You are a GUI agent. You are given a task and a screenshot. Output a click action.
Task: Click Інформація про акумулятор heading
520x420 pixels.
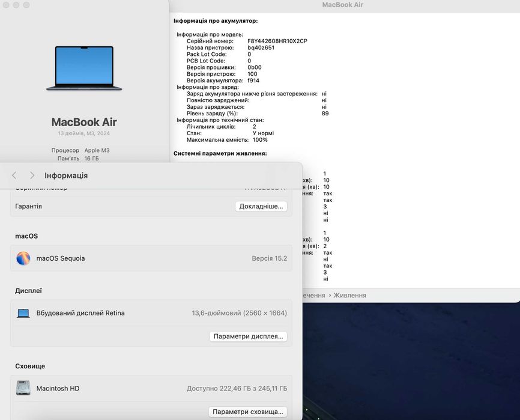click(216, 21)
